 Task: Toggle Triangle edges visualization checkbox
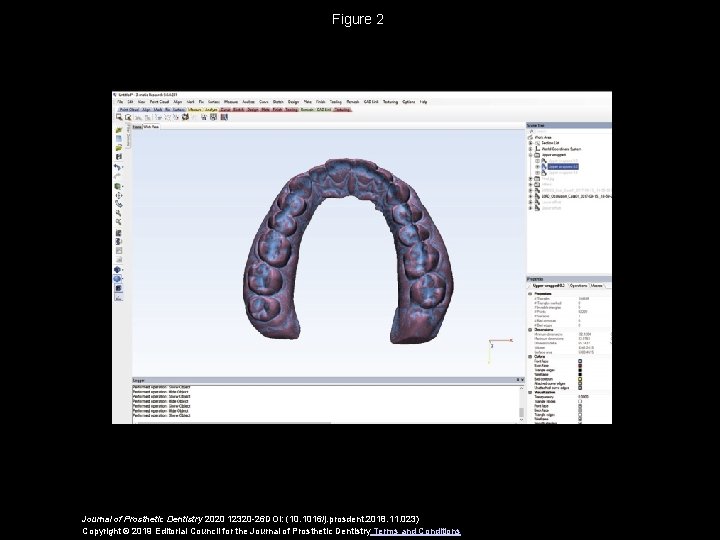pyautogui.click(x=580, y=415)
